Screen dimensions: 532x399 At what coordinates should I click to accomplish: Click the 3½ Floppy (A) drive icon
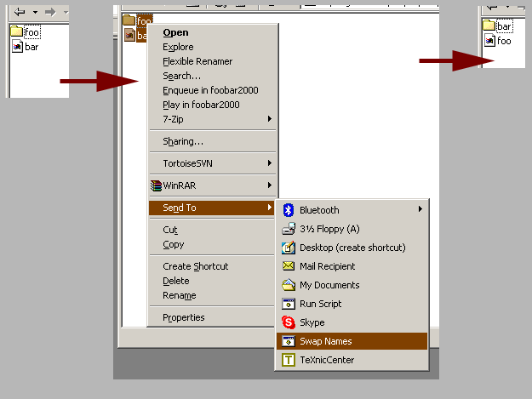click(288, 229)
